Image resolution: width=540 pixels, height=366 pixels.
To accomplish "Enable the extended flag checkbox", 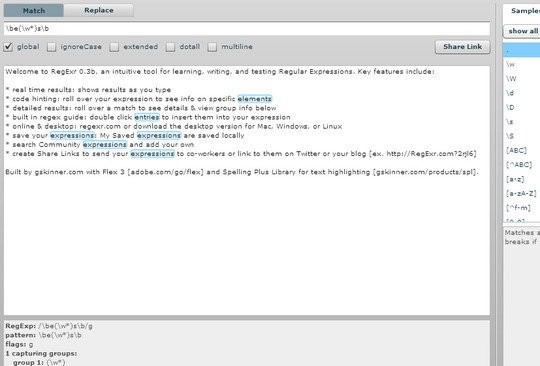I will tap(114, 47).
